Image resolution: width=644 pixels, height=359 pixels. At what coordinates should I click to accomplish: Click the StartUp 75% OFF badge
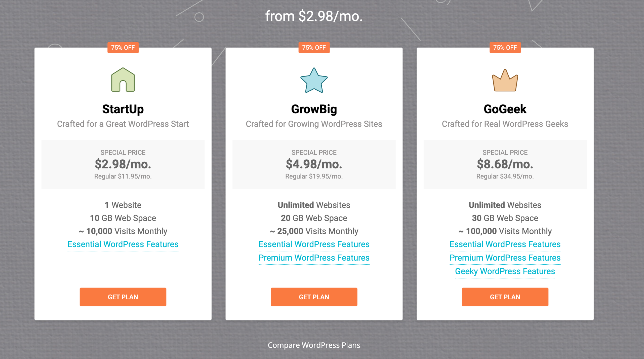tap(123, 48)
